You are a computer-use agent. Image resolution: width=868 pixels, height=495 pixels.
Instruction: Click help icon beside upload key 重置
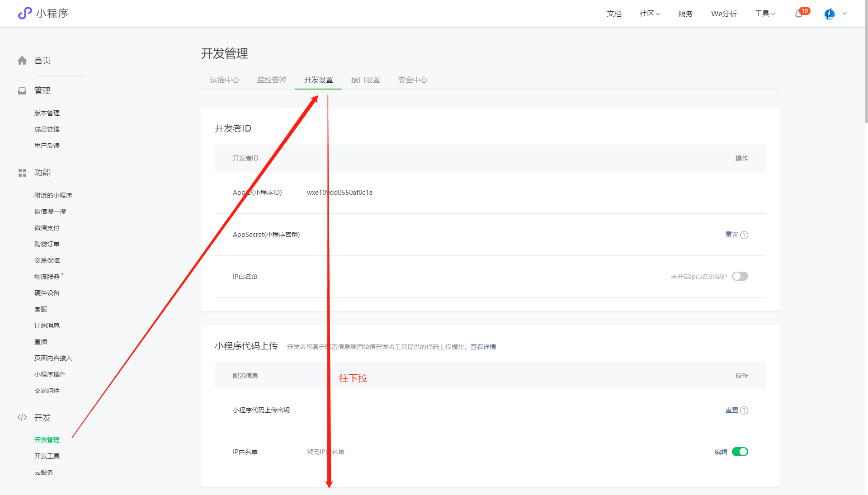(744, 410)
